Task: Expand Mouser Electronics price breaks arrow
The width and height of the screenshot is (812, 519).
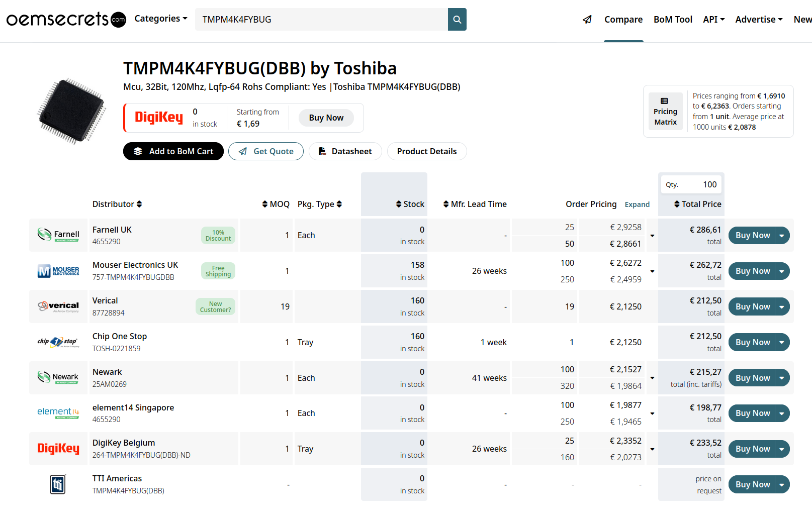Action: click(652, 271)
